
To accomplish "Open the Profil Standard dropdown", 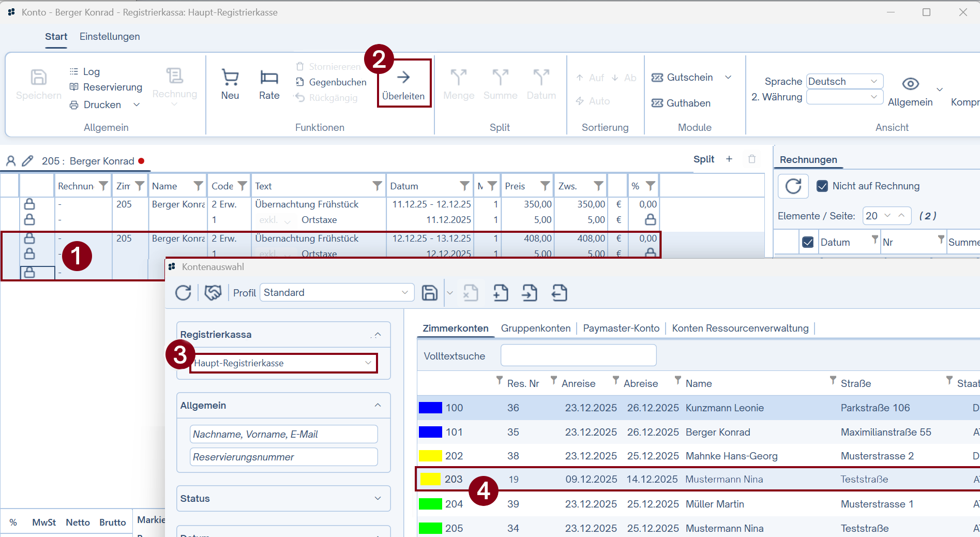I will pos(337,293).
